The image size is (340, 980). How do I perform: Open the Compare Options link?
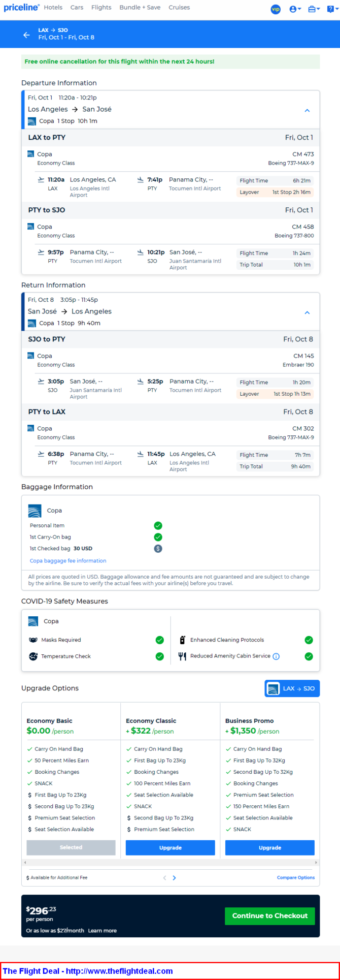coord(296,877)
